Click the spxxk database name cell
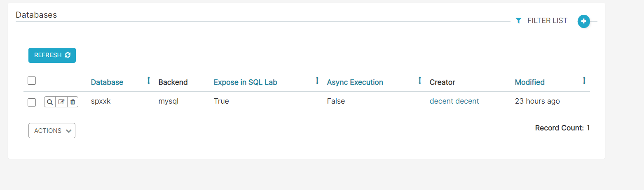This screenshot has width=644, height=190. tap(101, 101)
